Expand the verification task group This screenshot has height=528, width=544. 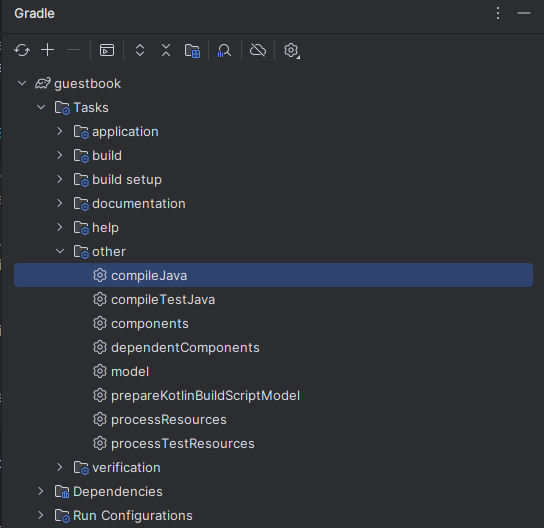click(60, 467)
